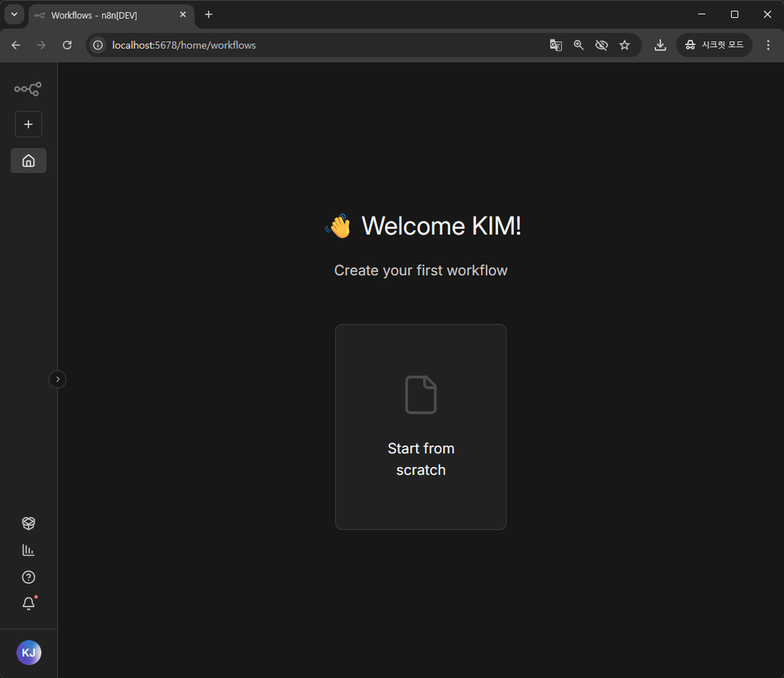Toggle the third-party cookie eye icon

tap(602, 45)
